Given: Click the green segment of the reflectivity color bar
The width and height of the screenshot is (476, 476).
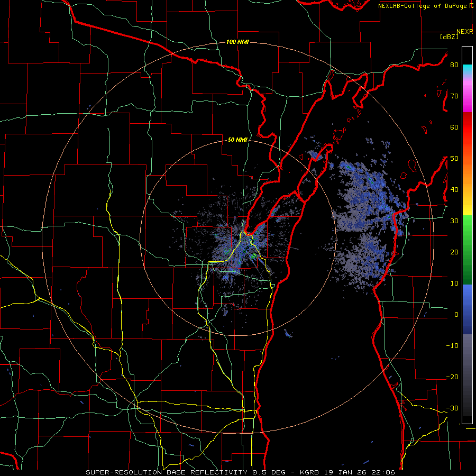Looking at the screenshot, I should [x=467, y=250].
